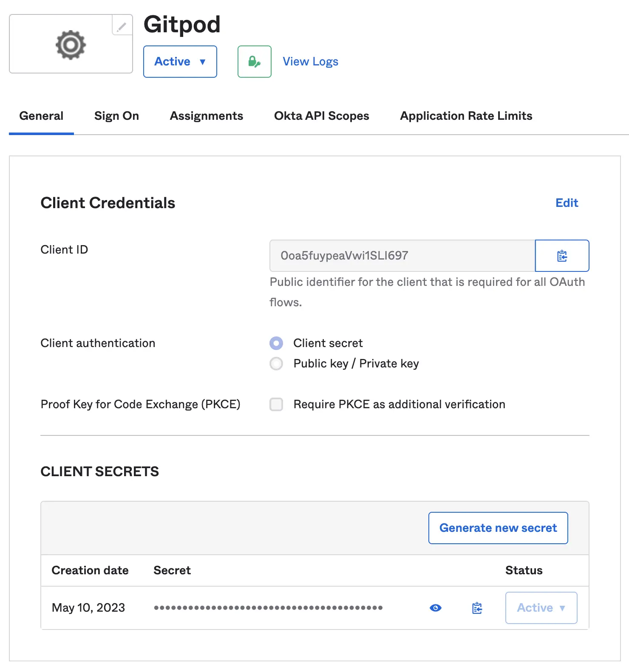Viewport: 629px width, 672px height.
Task: Click the Client ID input field
Action: pyautogui.click(x=402, y=256)
